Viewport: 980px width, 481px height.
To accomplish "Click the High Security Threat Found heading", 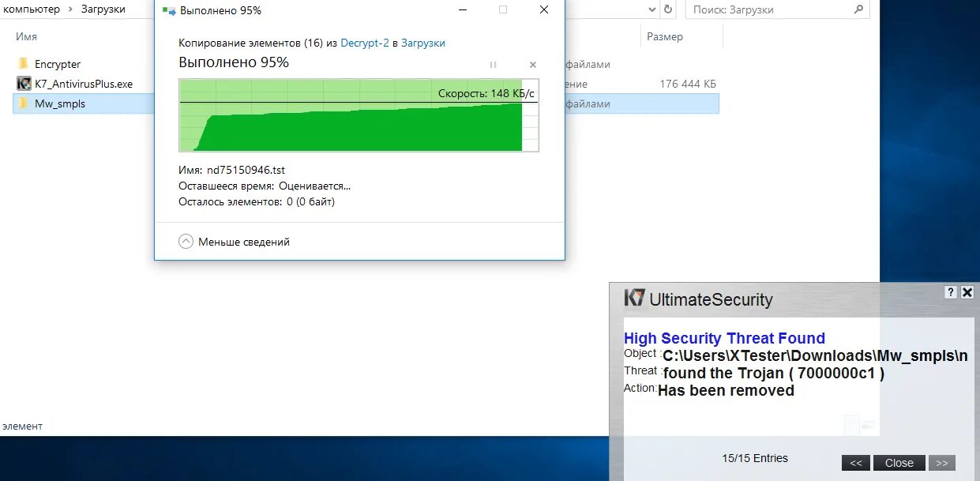I will pos(724,338).
